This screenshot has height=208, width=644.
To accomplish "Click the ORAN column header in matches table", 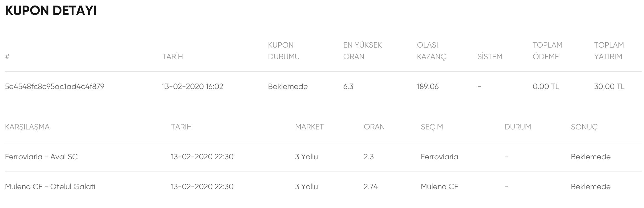I will pyautogui.click(x=374, y=127).
